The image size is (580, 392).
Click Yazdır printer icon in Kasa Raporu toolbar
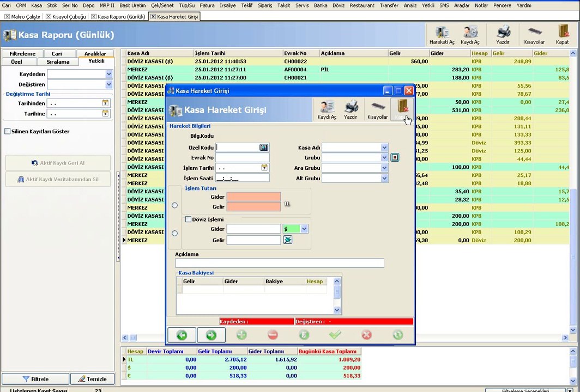point(503,35)
